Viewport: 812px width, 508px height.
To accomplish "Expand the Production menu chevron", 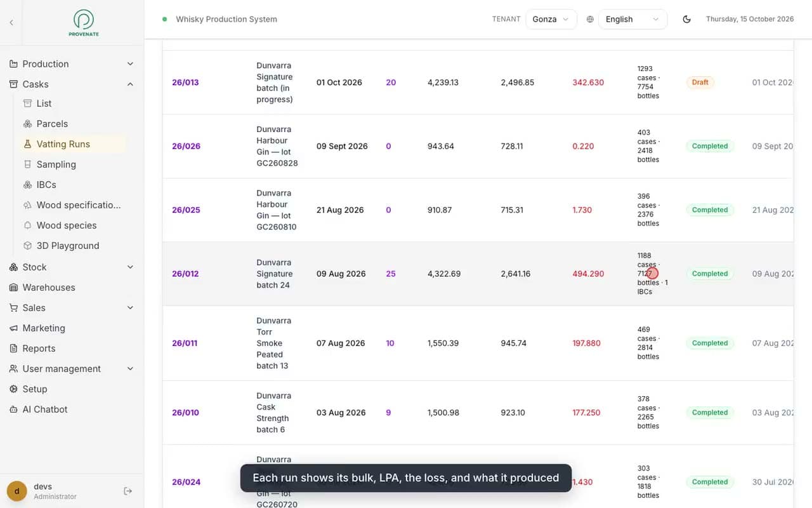I will coord(130,64).
